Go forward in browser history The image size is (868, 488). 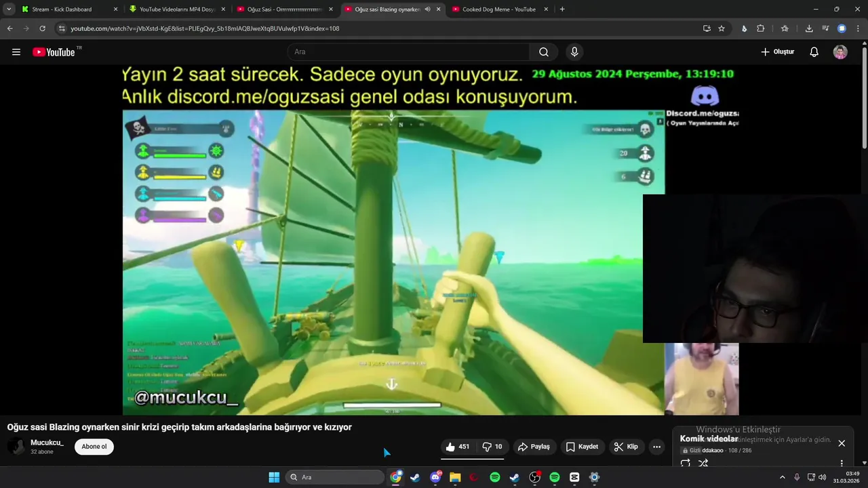coord(26,28)
